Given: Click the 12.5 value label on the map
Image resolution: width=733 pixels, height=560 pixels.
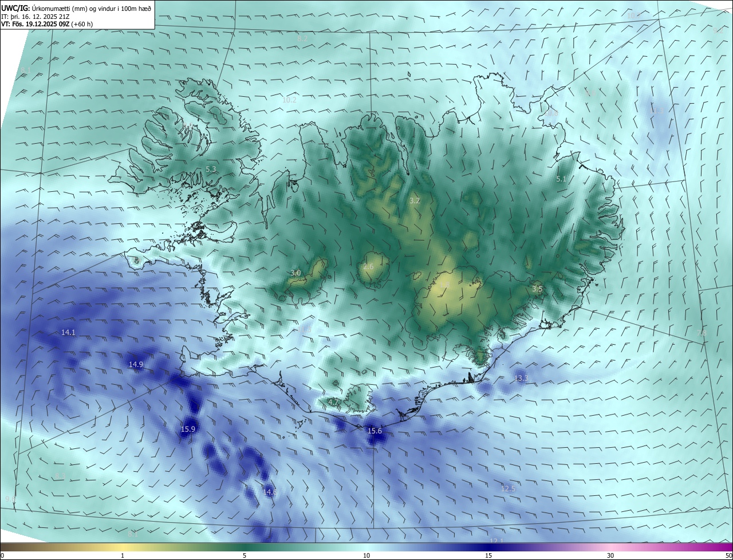Looking at the screenshot, I should tap(508, 488).
